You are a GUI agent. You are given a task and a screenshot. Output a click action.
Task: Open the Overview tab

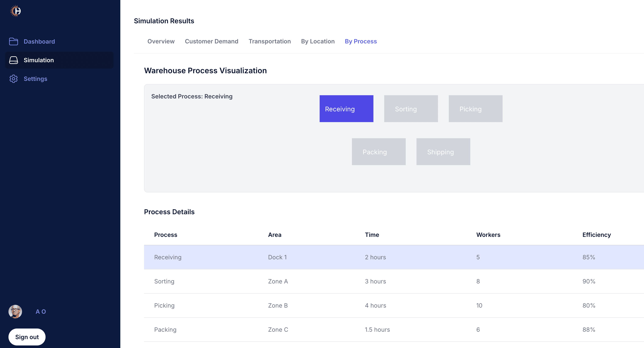pos(161,41)
